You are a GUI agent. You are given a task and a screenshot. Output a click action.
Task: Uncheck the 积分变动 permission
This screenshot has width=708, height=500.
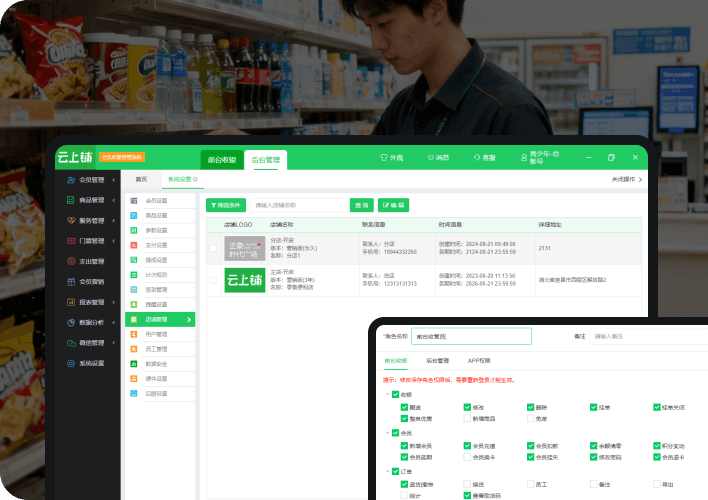click(657, 445)
